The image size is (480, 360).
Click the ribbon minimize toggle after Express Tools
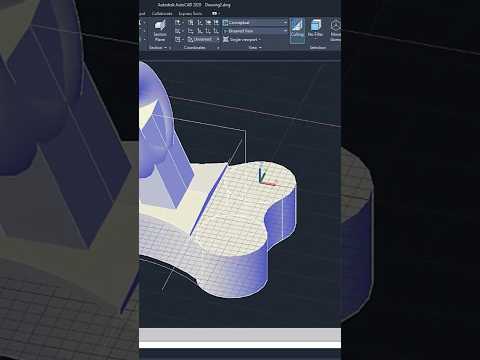(x=215, y=14)
